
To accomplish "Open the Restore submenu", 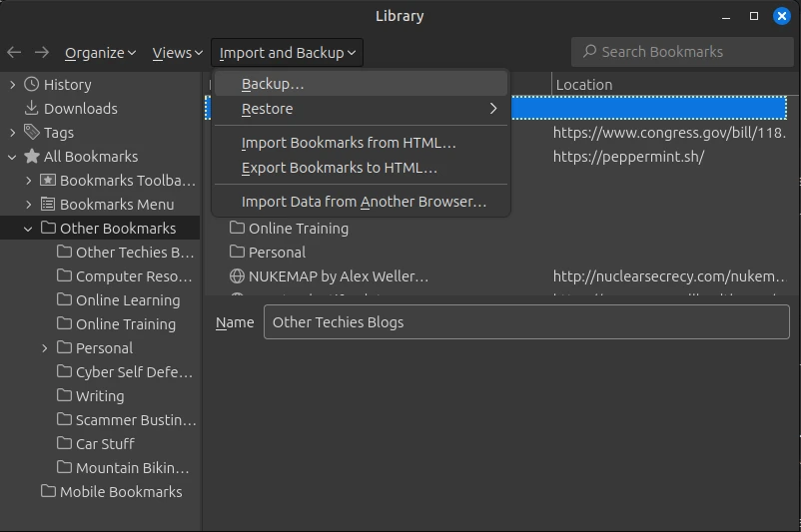I will [x=361, y=109].
